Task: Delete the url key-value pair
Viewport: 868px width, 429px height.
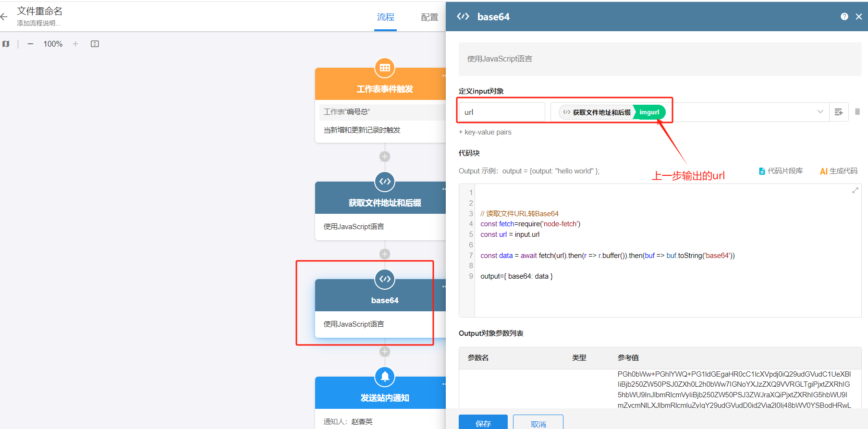Action: (857, 111)
